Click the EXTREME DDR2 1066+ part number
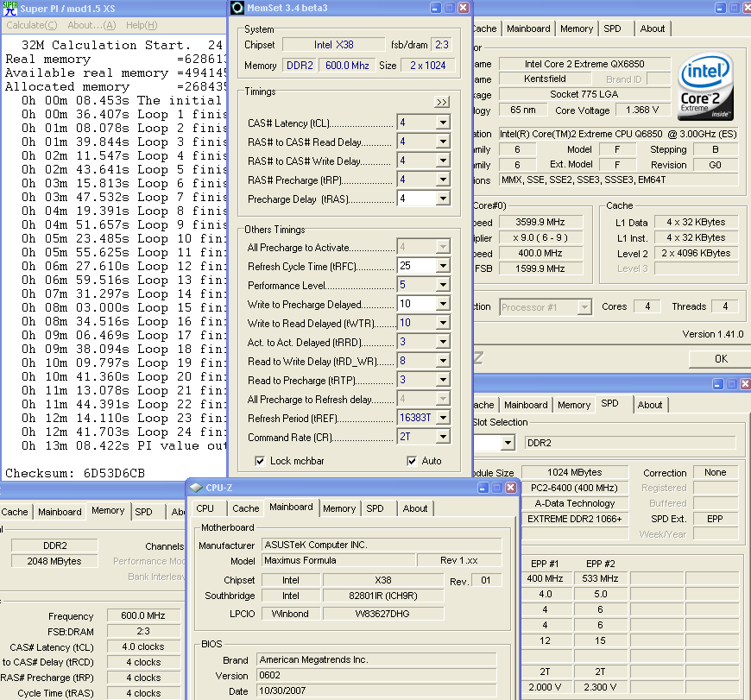Viewport: 751px width, 700px height. tap(574, 519)
